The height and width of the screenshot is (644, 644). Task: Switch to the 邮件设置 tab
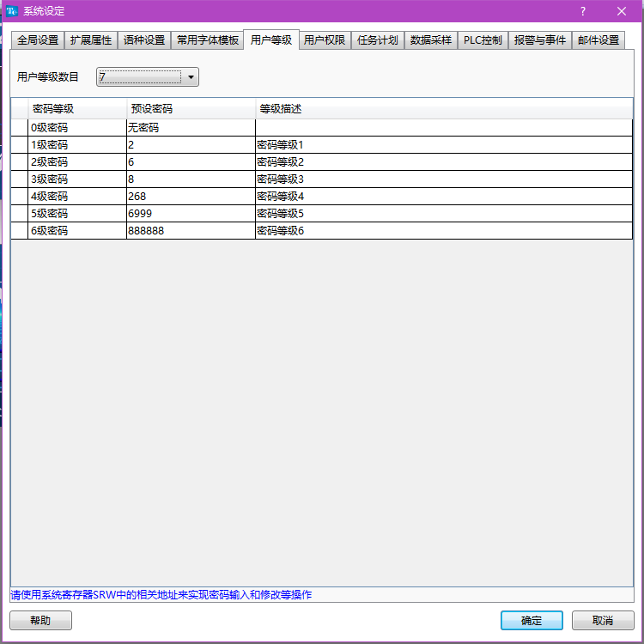click(x=598, y=40)
